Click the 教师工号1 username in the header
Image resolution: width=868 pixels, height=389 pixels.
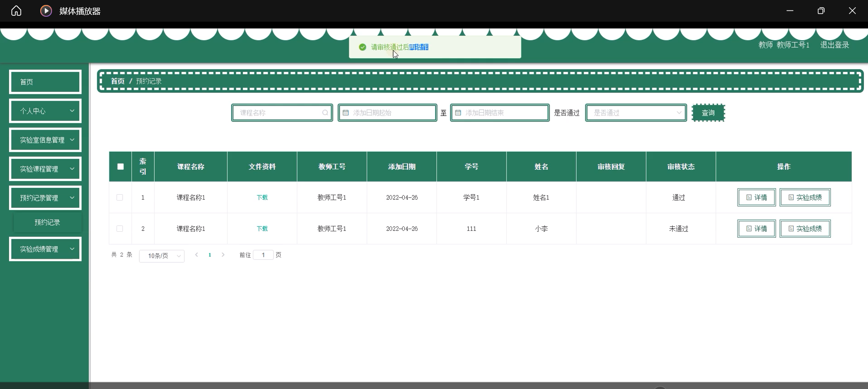tap(793, 45)
